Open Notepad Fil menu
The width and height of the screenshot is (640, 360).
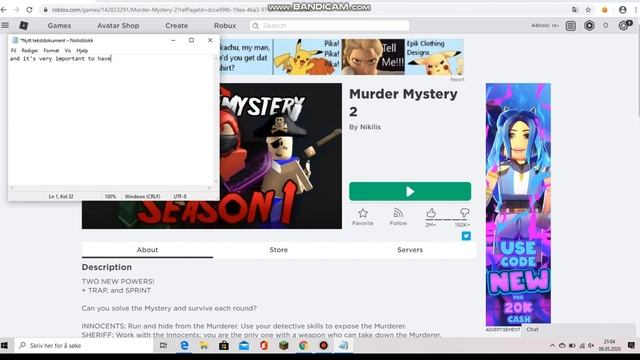pos(13,51)
